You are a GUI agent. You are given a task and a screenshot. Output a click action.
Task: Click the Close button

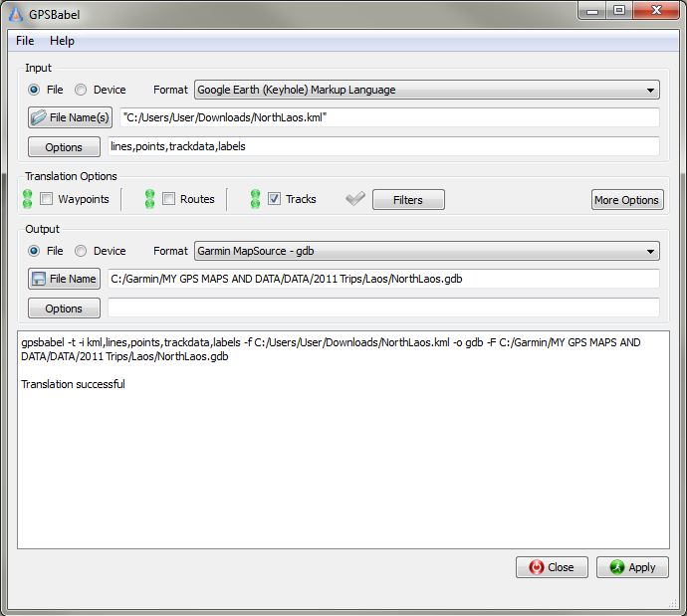[552, 567]
